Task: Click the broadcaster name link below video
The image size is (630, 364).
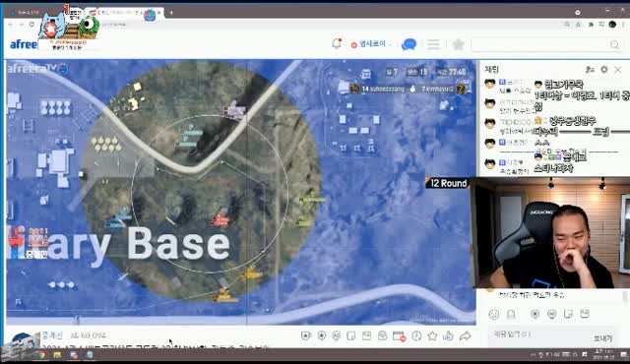Action: tap(52, 335)
